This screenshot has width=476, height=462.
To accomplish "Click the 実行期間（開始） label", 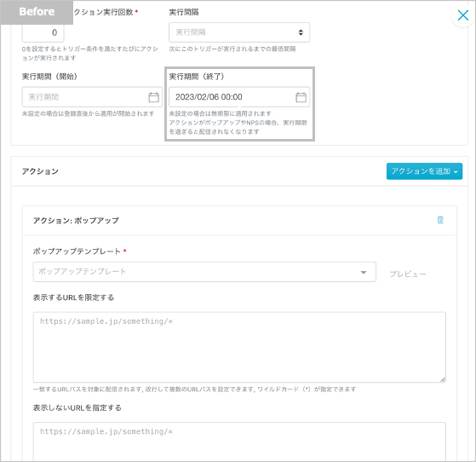I will (x=49, y=77).
